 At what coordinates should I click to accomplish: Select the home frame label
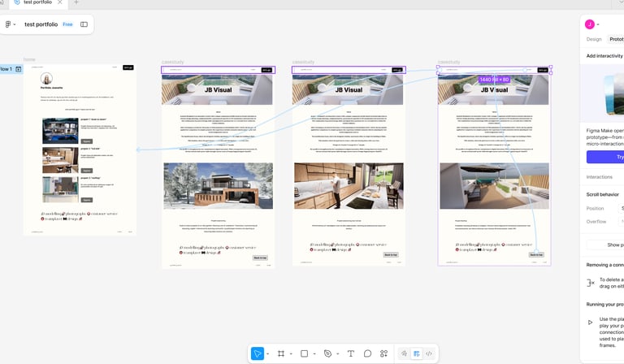[29, 59]
